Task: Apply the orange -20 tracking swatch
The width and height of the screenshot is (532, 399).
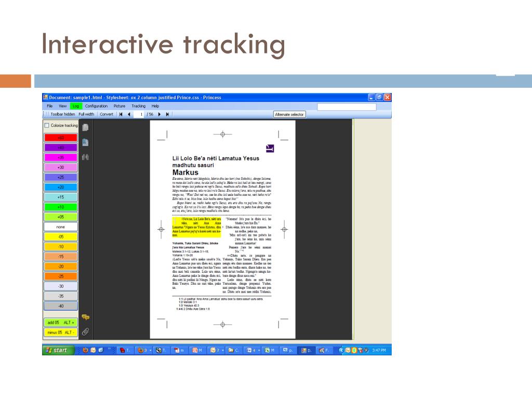Action: point(61,267)
